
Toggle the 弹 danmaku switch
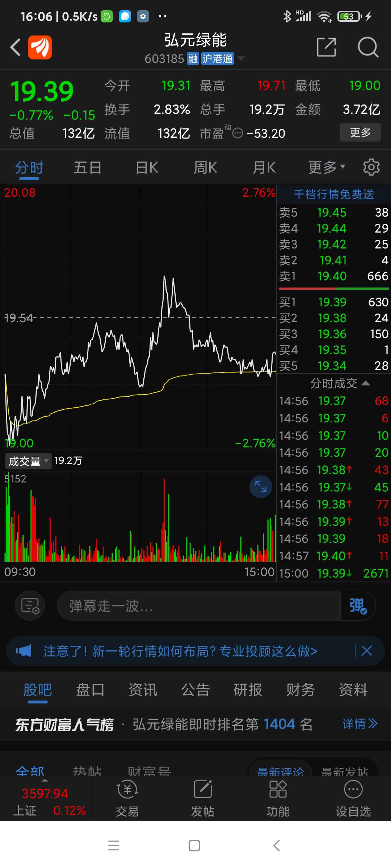[358, 605]
